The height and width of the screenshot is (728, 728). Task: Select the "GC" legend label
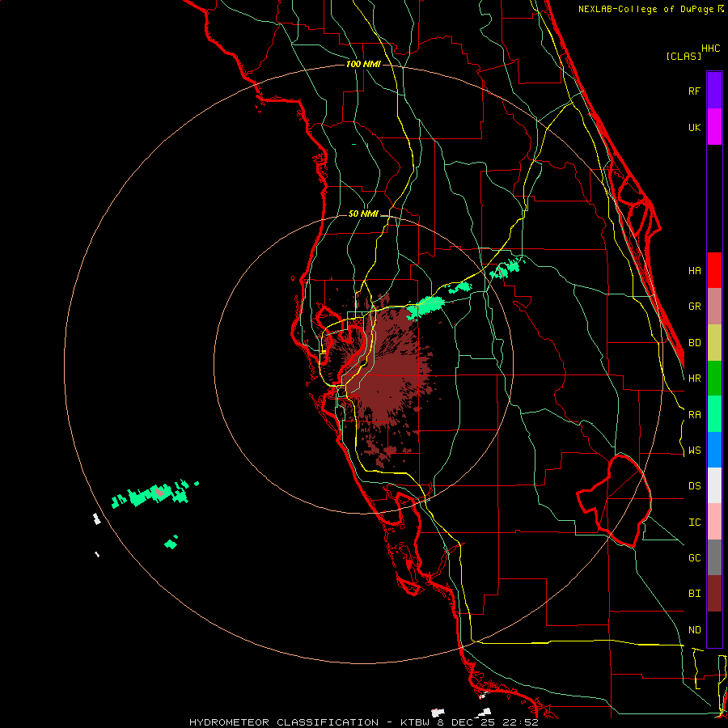pos(694,557)
